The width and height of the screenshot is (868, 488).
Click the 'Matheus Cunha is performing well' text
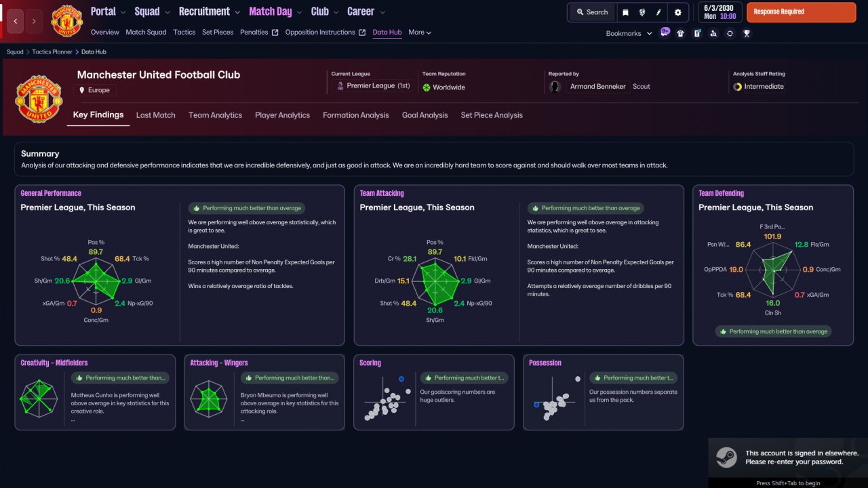pyautogui.click(x=120, y=403)
